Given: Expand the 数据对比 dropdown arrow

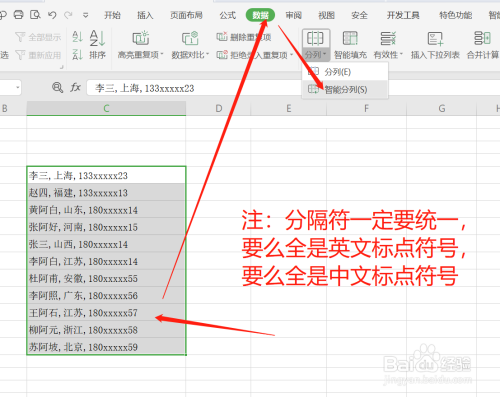Looking at the screenshot, I should point(207,55).
